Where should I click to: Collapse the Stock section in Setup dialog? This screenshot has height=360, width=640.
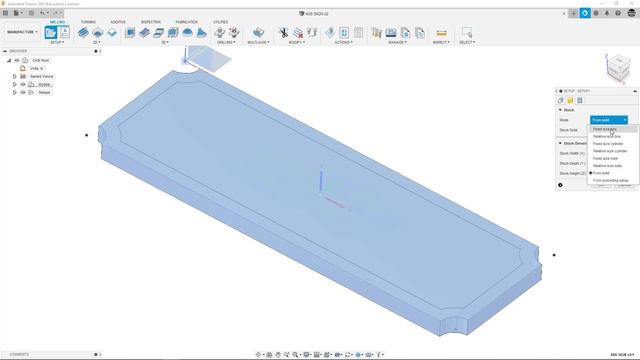click(x=560, y=110)
